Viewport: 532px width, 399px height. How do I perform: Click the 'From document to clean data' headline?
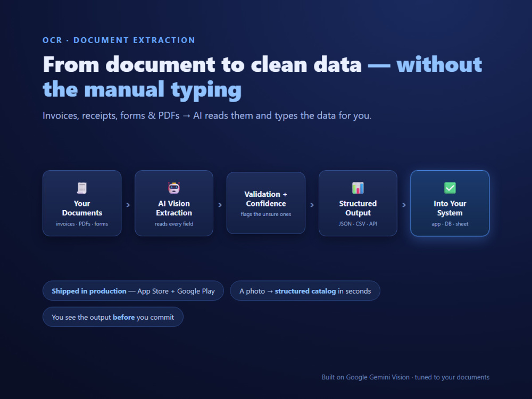[x=202, y=64]
